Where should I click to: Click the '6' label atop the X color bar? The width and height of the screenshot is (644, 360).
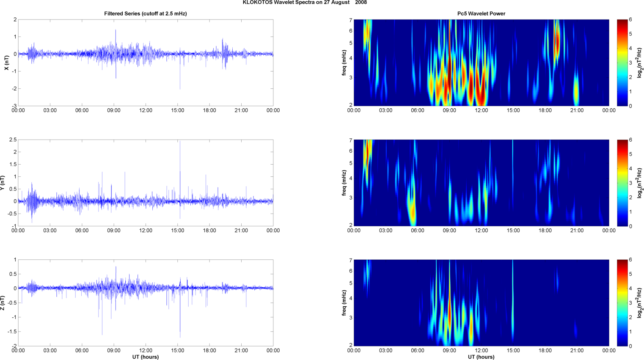pyautogui.click(x=630, y=19)
